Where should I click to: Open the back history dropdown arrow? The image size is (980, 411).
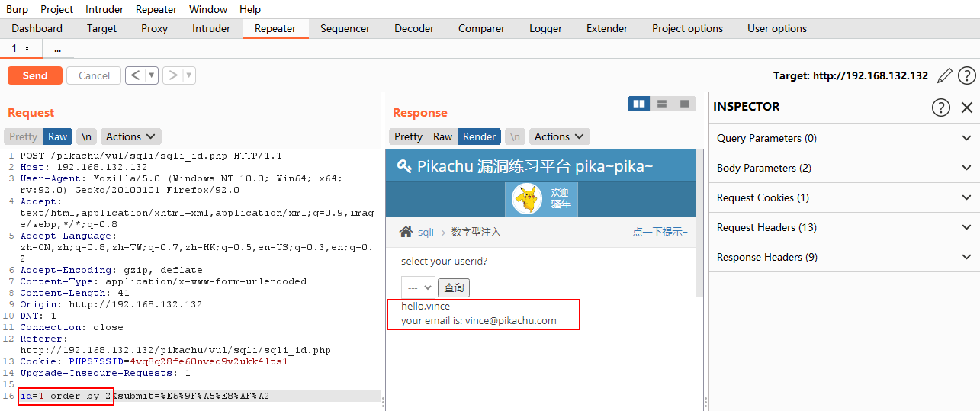click(x=151, y=75)
